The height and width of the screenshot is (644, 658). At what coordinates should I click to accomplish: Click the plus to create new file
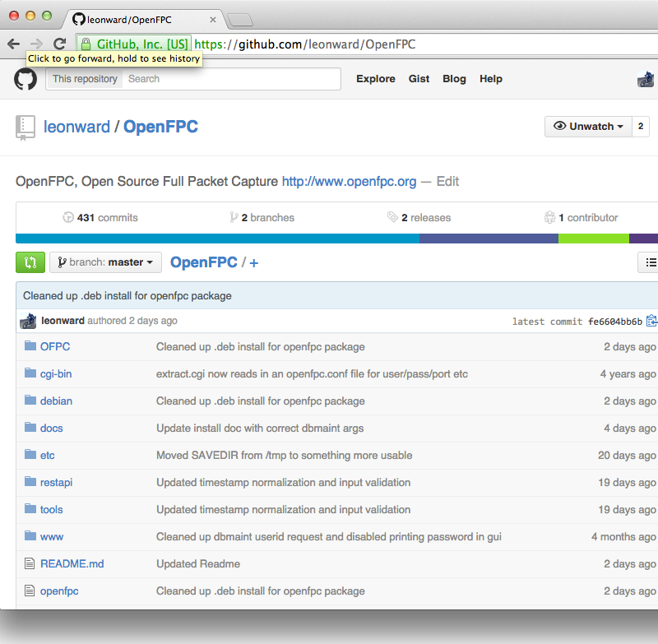(254, 262)
